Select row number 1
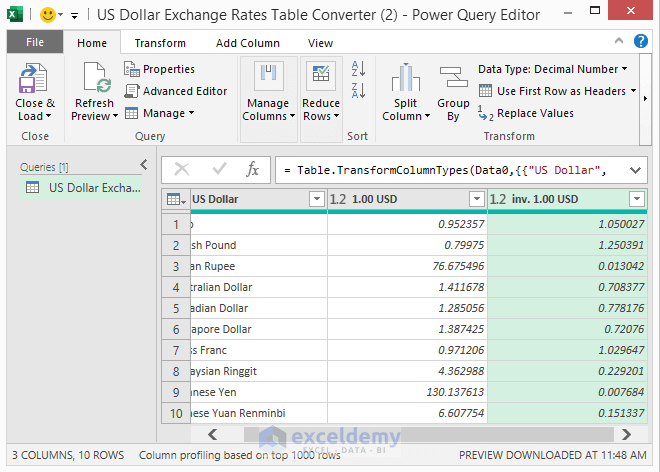 [176, 224]
